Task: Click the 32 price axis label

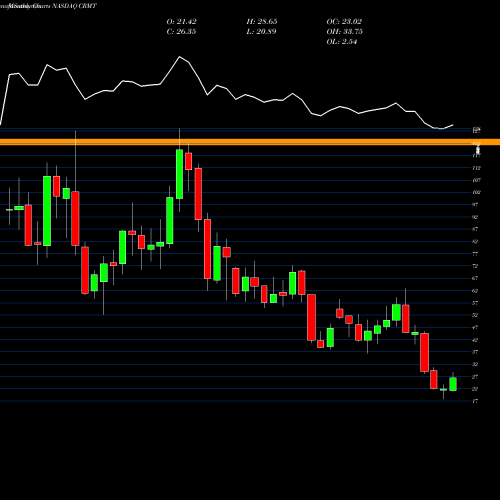Action: [x=475, y=364]
